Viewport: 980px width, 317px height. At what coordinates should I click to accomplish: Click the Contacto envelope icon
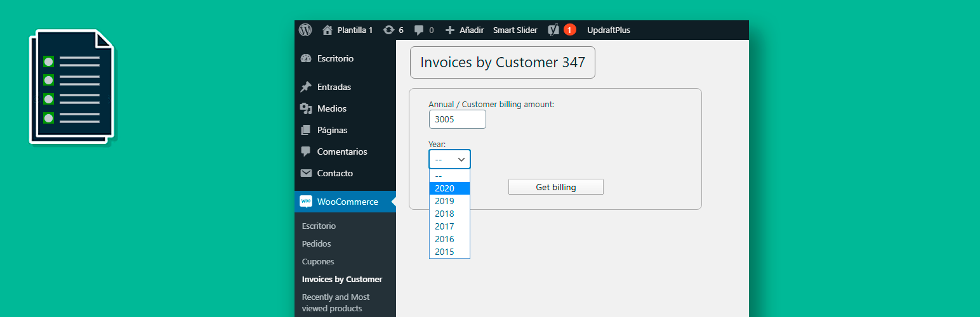[306, 173]
